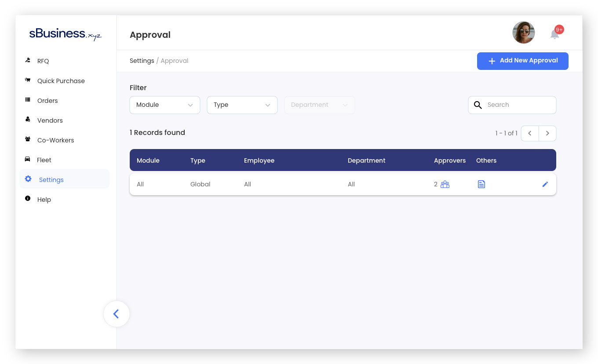View approvers group icon in row
The width and height of the screenshot is (598, 364).
(x=445, y=184)
